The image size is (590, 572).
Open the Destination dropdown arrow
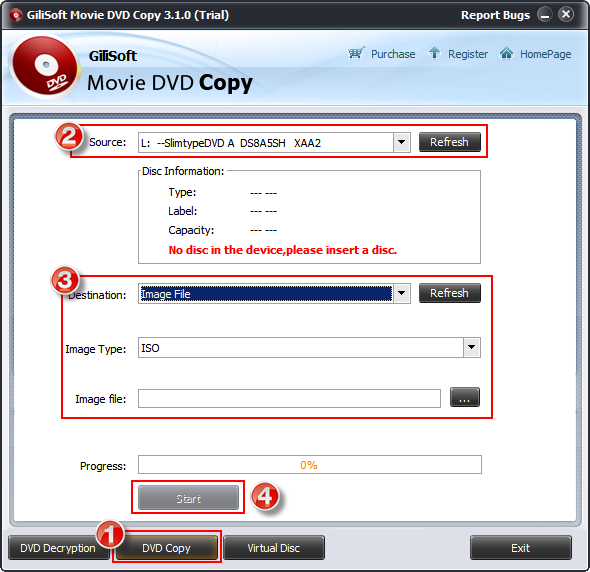(x=401, y=293)
